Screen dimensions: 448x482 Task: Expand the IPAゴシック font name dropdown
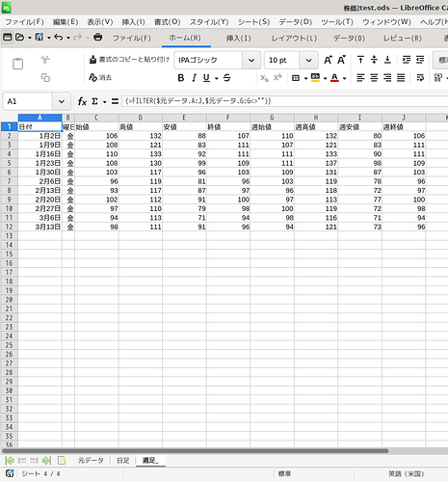(251, 60)
